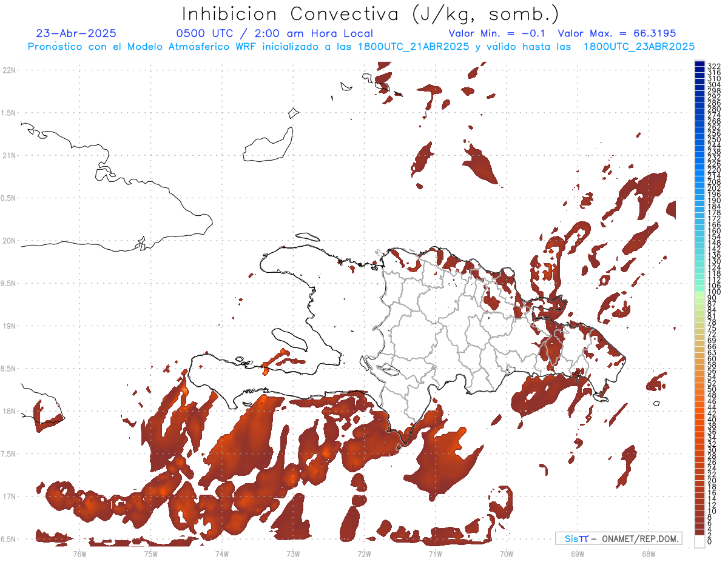Image resolution: width=728 pixels, height=562 pixels.
Task: Click the date "23-Abr-2025"
Action: tap(76, 33)
